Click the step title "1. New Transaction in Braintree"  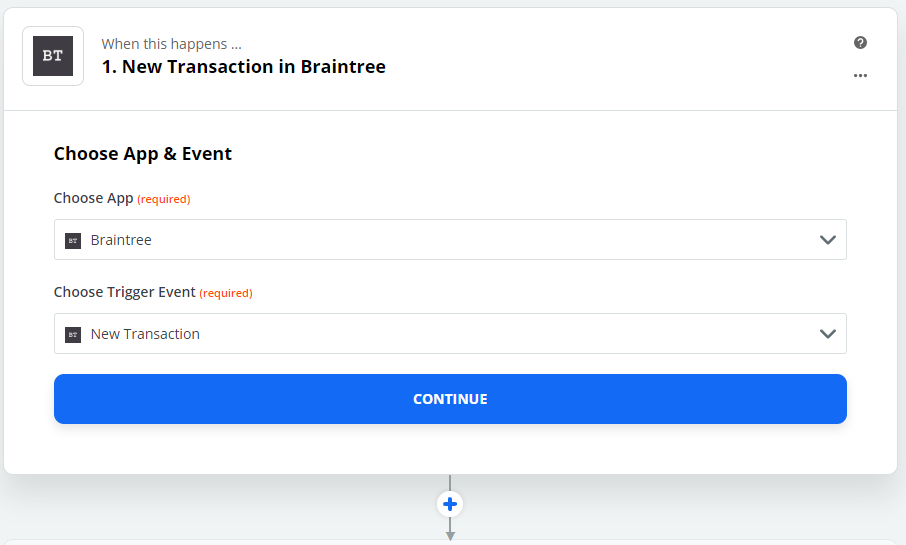243,67
